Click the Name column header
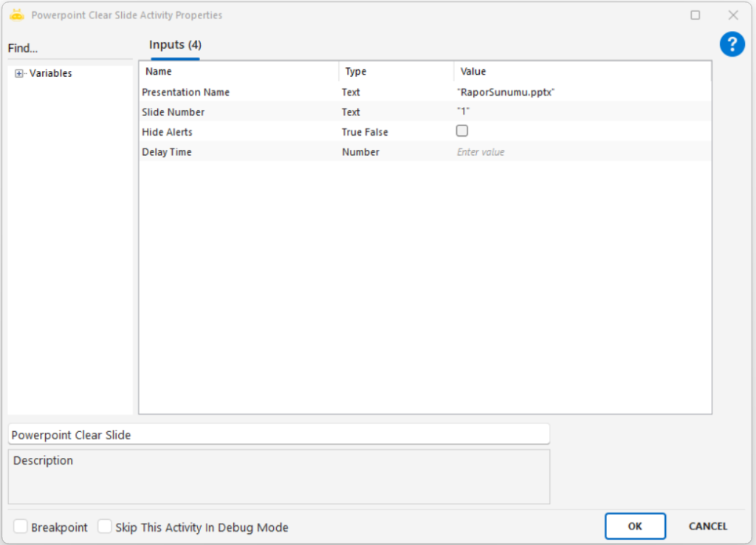The height and width of the screenshot is (545, 756). (x=238, y=72)
